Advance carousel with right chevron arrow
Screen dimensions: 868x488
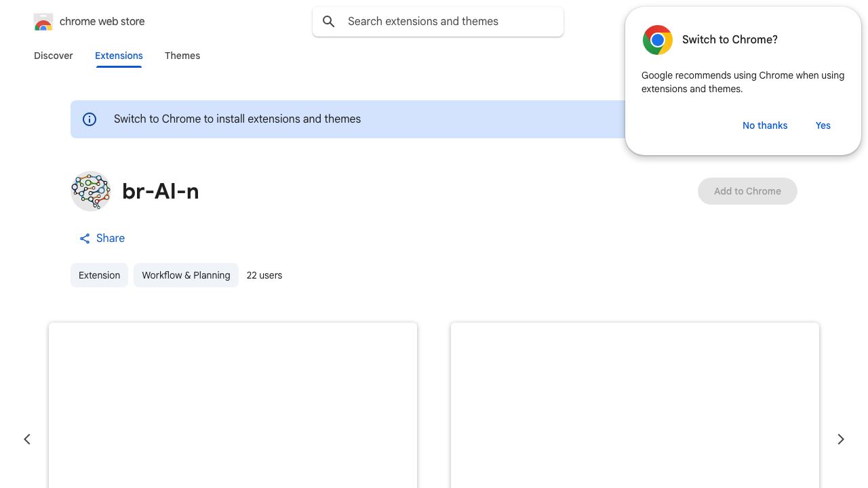click(841, 439)
